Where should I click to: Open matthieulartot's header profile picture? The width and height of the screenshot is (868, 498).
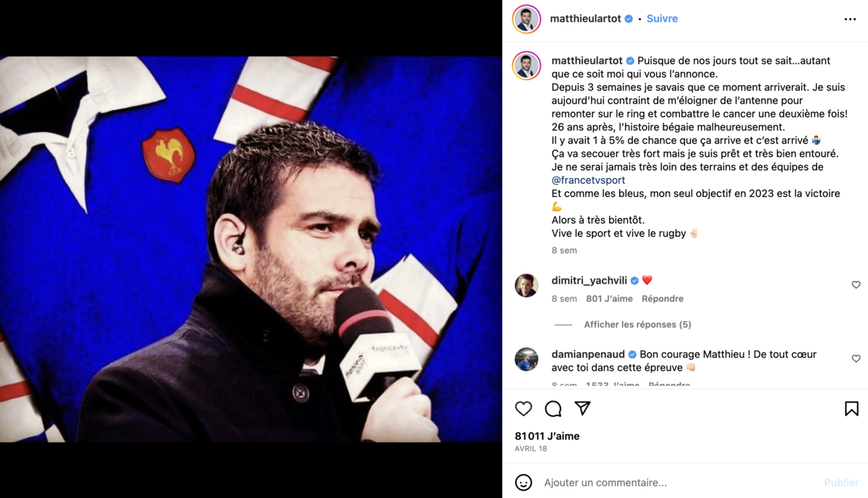point(527,20)
